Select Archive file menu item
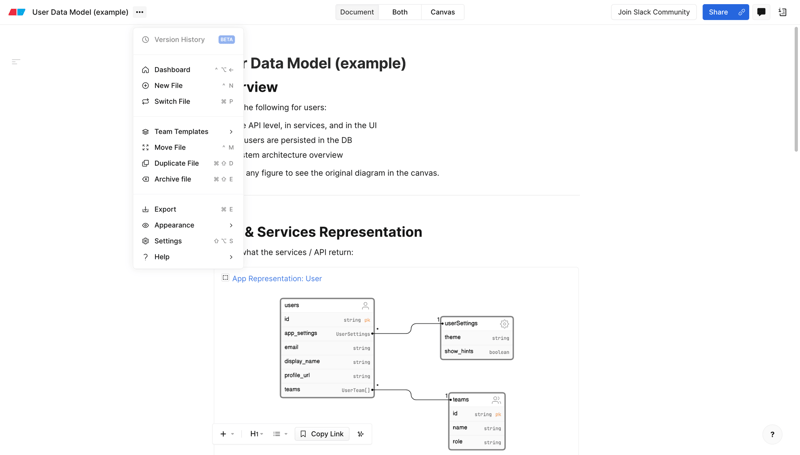800x455 pixels. [188, 179]
